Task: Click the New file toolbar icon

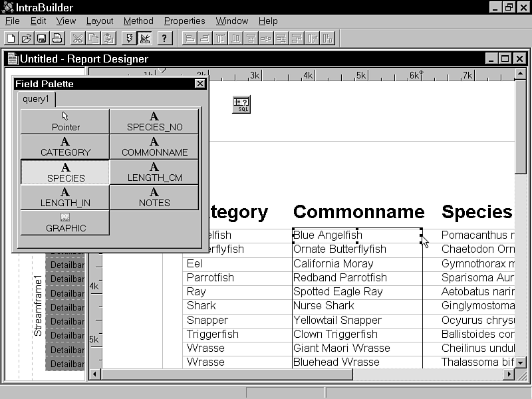Action: (x=11, y=38)
